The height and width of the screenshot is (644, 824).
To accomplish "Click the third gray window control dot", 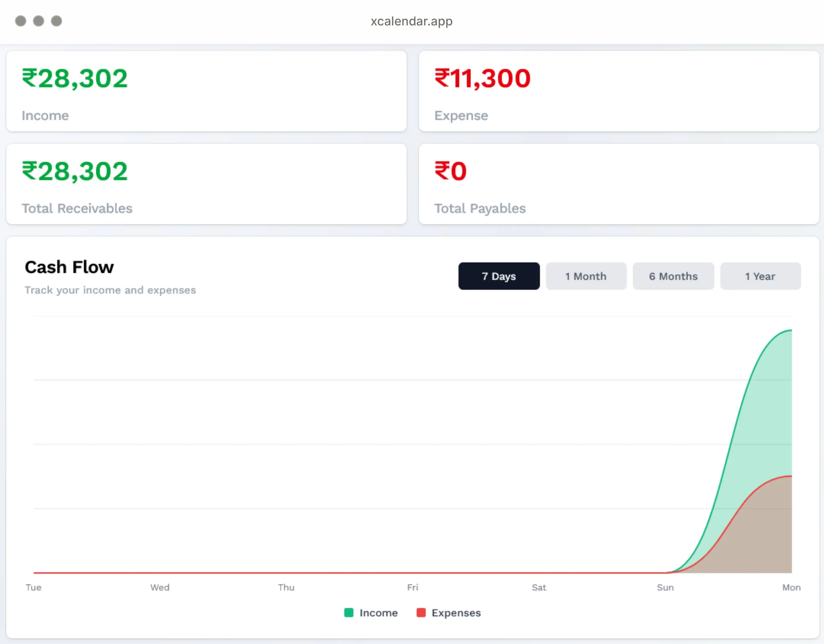I will (x=56, y=21).
